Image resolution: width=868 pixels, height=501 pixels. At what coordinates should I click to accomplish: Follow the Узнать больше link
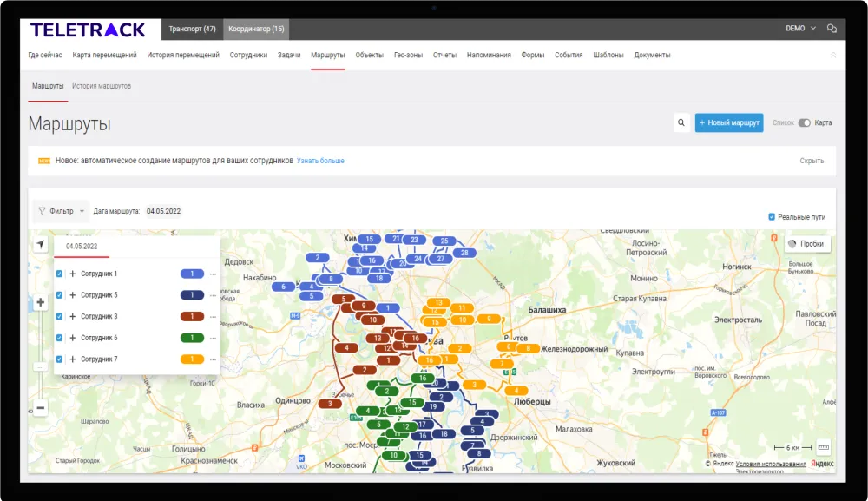tap(320, 161)
